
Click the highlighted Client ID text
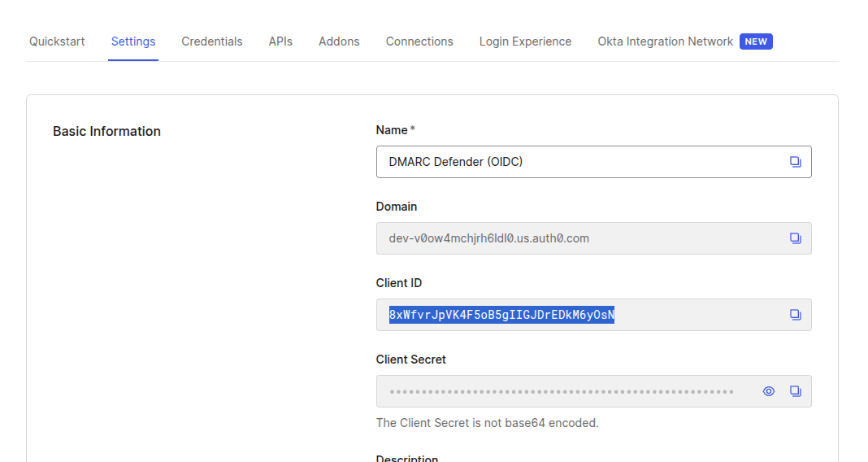click(x=501, y=315)
